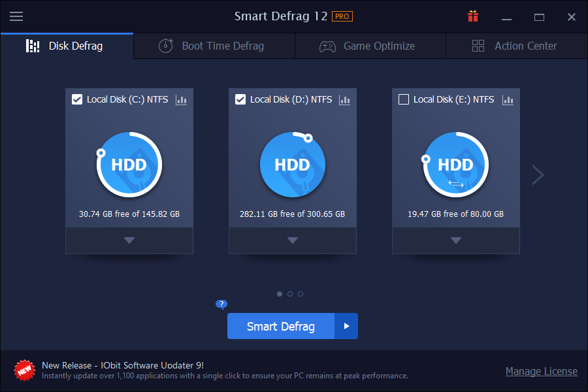Click the Local Disk (C:) NTFS label
588x392 pixels.
127,99
